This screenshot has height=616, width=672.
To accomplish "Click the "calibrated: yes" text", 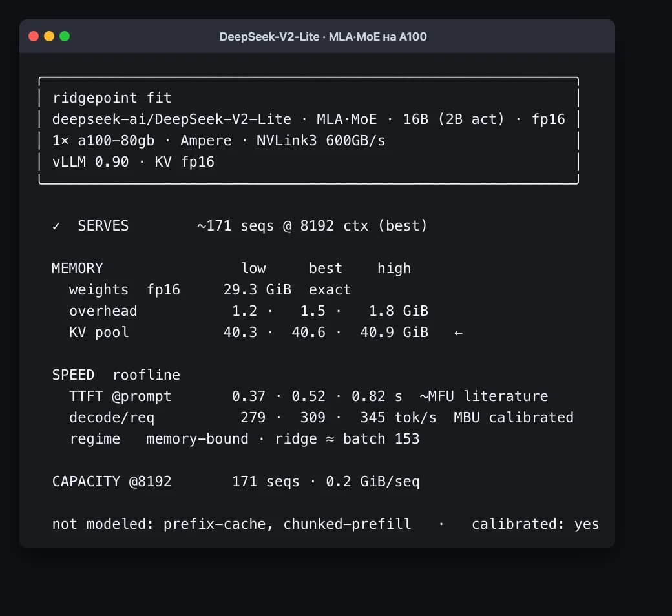I will coord(535,524).
